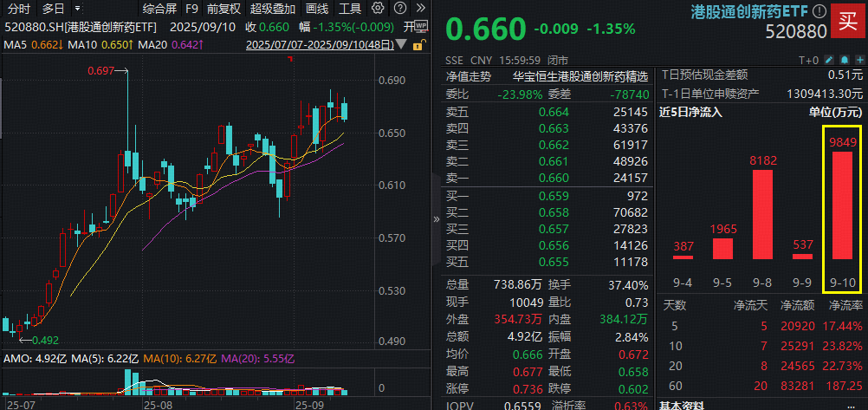Click the pencil note icon near T+0
This screenshot has width=868, height=410.
pyautogui.click(x=828, y=61)
